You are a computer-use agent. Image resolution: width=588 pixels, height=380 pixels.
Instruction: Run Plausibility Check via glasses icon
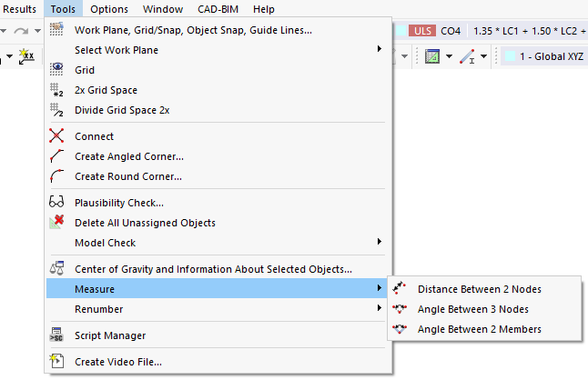(x=56, y=203)
